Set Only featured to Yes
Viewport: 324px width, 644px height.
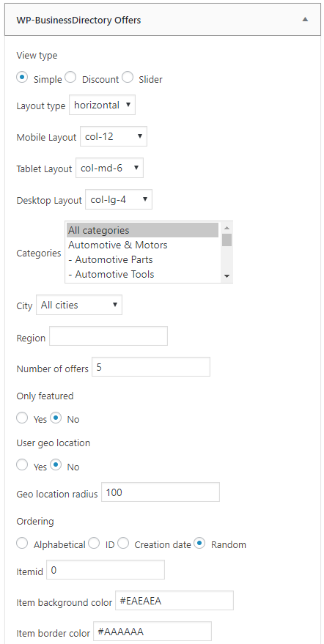(x=22, y=418)
